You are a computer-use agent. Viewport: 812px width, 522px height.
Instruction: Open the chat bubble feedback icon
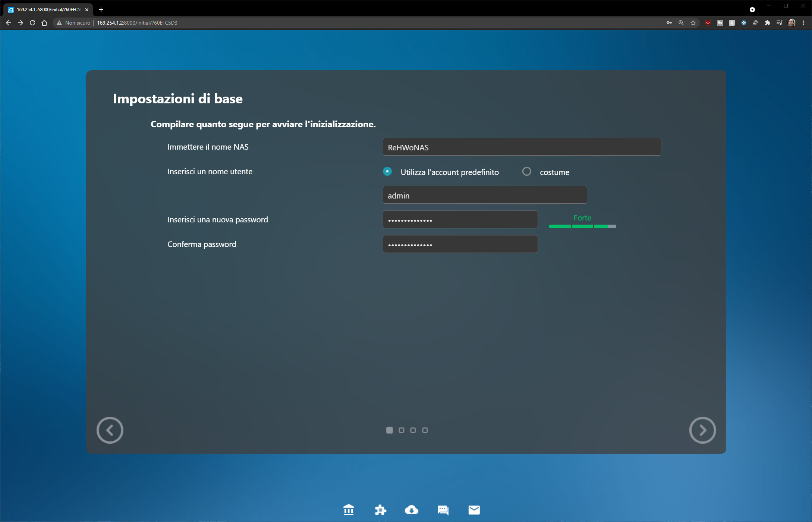[x=443, y=510]
